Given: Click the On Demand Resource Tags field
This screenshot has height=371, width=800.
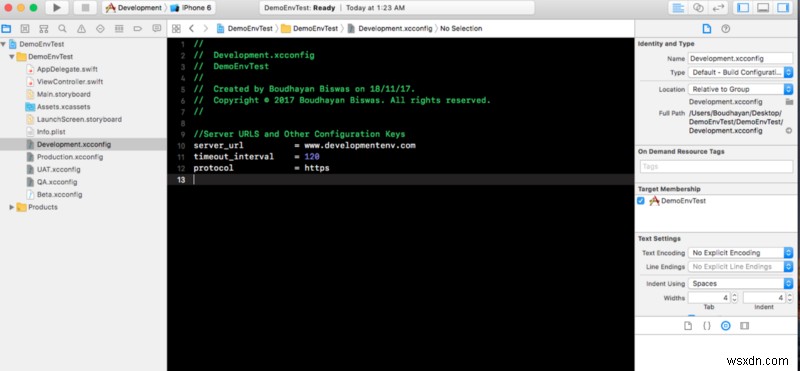Looking at the screenshot, I should point(716,166).
